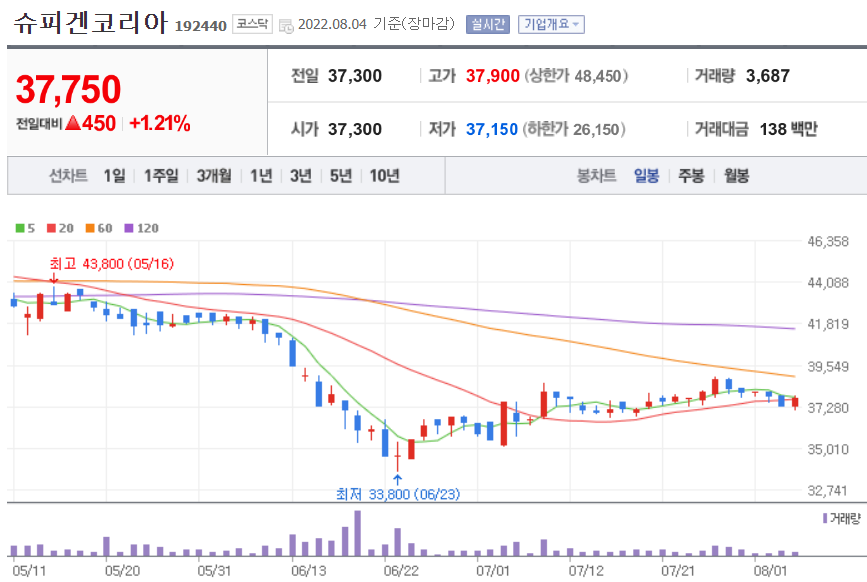Click the 선차트 label
867x582 pixels.
click(68, 176)
